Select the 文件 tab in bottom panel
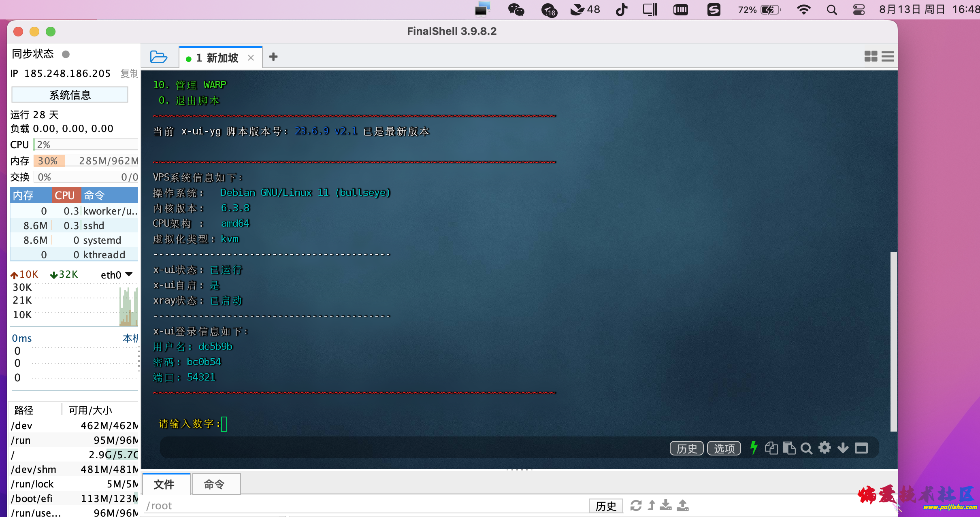Viewport: 980px width, 517px height. [166, 484]
